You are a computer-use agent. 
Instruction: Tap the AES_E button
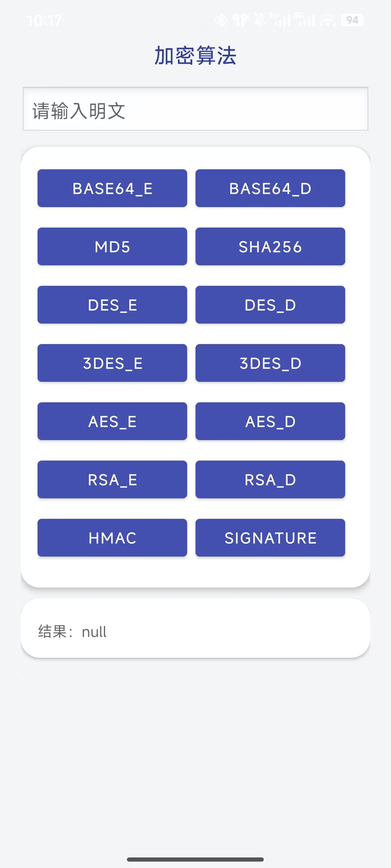coord(112,421)
